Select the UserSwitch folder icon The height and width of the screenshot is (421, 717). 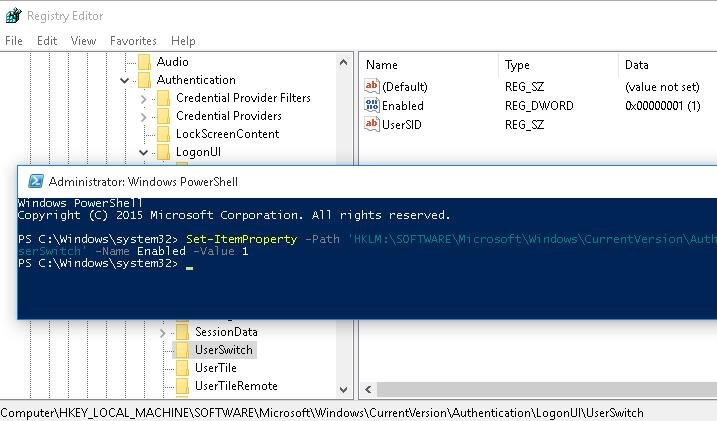point(182,350)
